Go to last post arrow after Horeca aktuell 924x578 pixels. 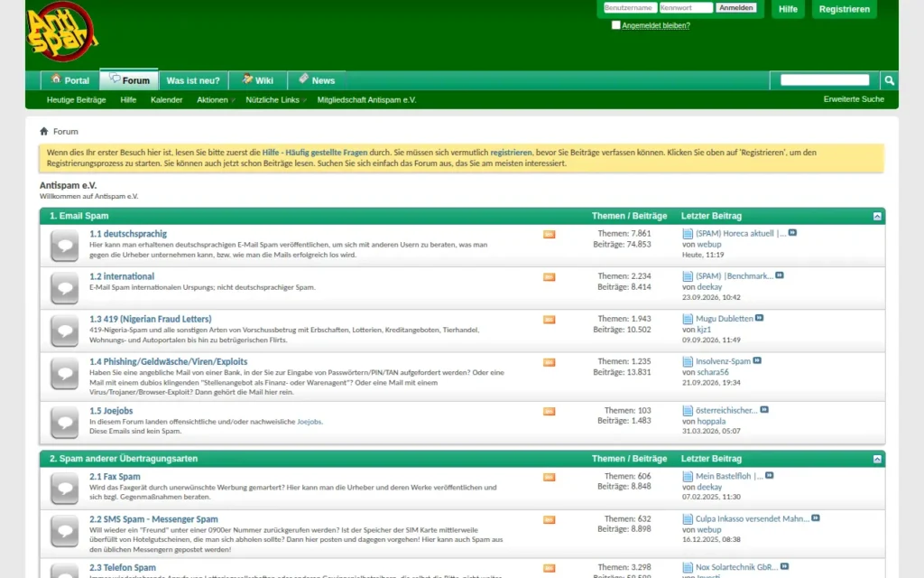tap(792, 233)
